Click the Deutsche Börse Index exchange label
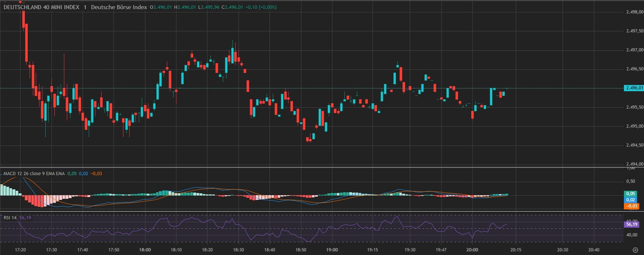This screenshot has height=255, width=644. pyautogui.click(x=119, y=7)
